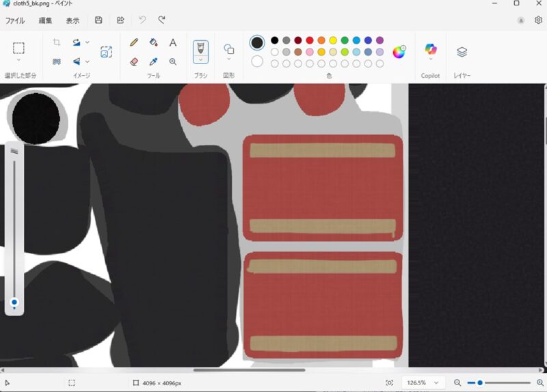Click the Undo arrow
The height and width of the screenshot is (392, 547).
[142, 20]
